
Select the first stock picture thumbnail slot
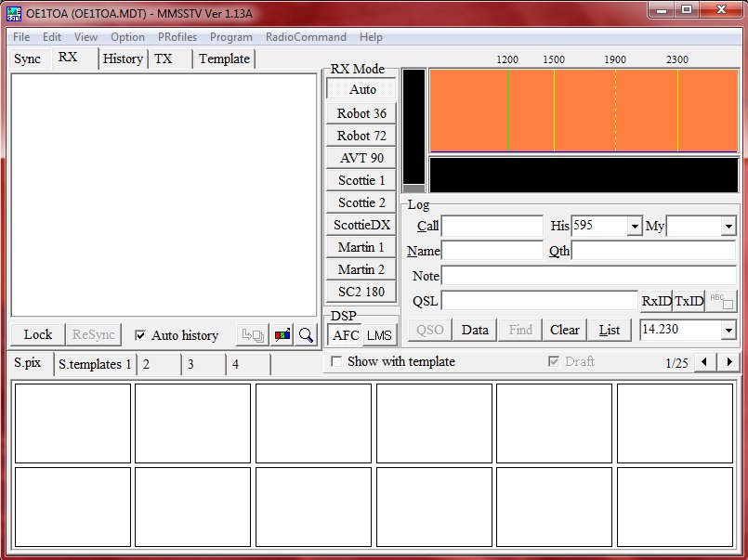[x=72, y=423]
